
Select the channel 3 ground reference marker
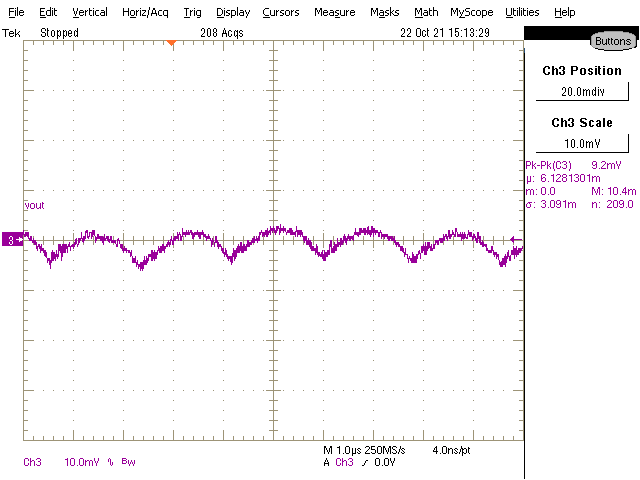point(13,240)
